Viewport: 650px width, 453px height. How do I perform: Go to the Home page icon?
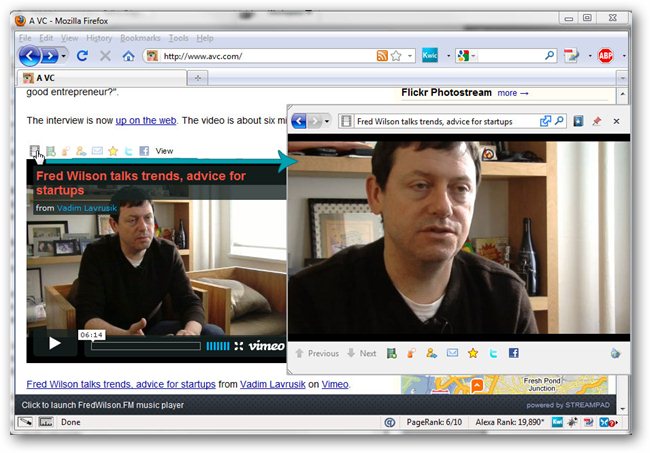coord(129,56)
